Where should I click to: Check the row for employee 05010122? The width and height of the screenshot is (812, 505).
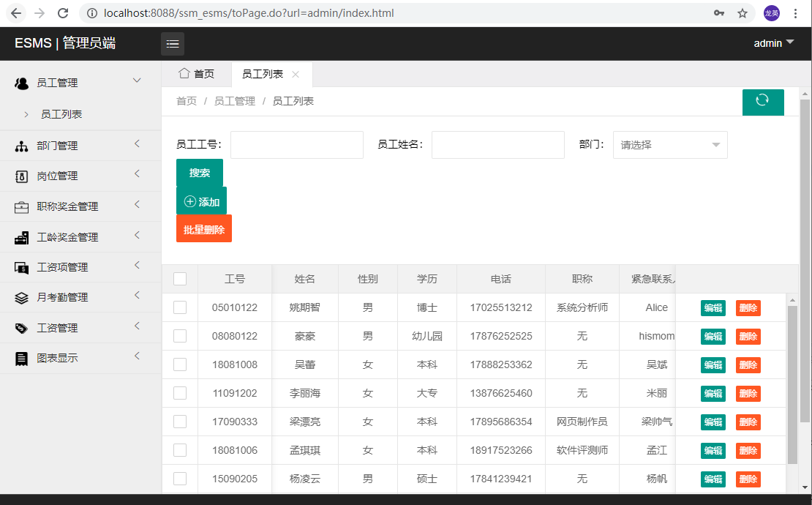click(x=180, y=307)
